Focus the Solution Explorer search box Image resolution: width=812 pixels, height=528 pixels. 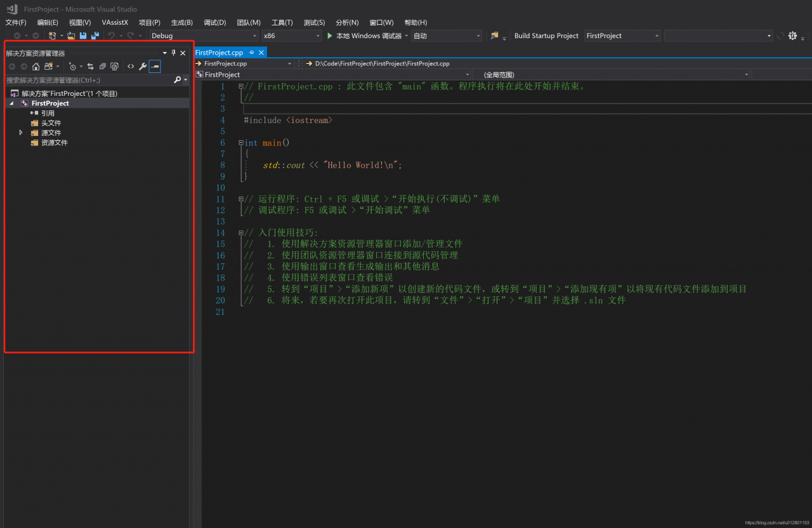tap(89, 80)
